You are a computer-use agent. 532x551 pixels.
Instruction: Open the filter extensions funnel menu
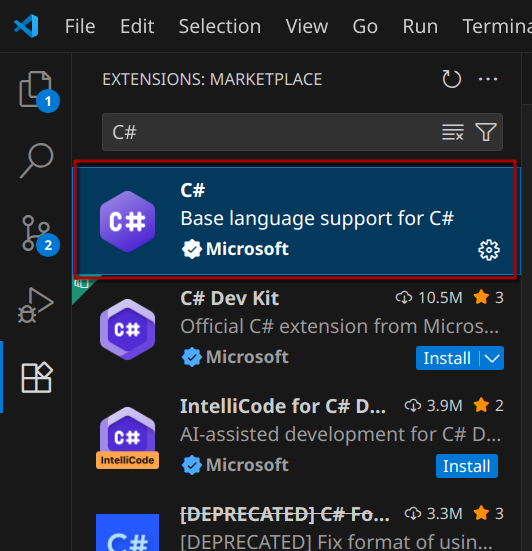(486, 132)
